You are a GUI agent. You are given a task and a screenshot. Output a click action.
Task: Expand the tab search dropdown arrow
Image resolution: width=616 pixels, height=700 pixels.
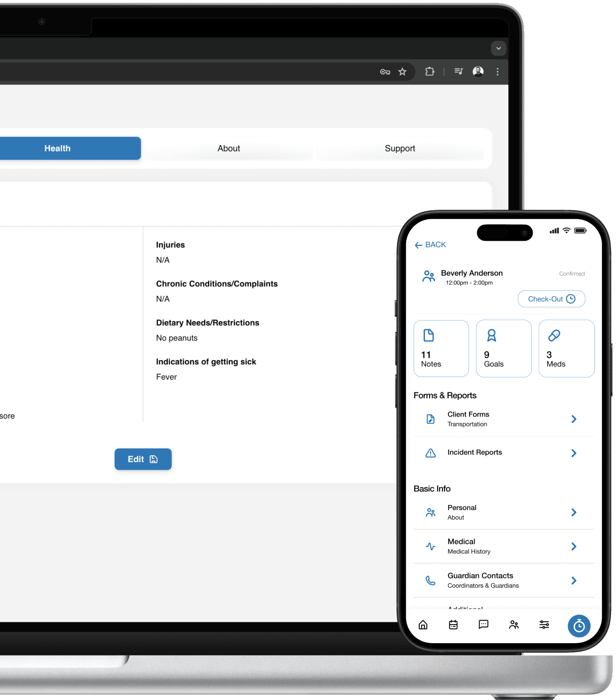coord(498,48)
